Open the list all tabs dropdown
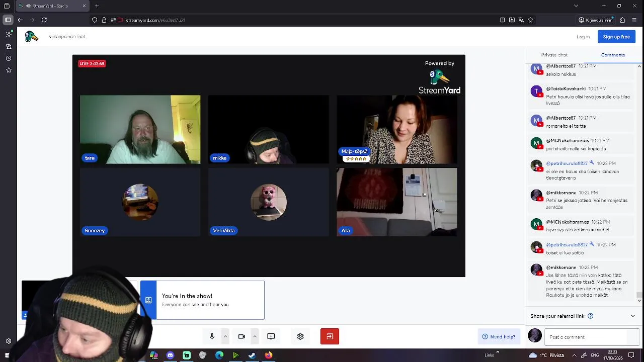Screen dimensions: 644x362 [576, 6]
